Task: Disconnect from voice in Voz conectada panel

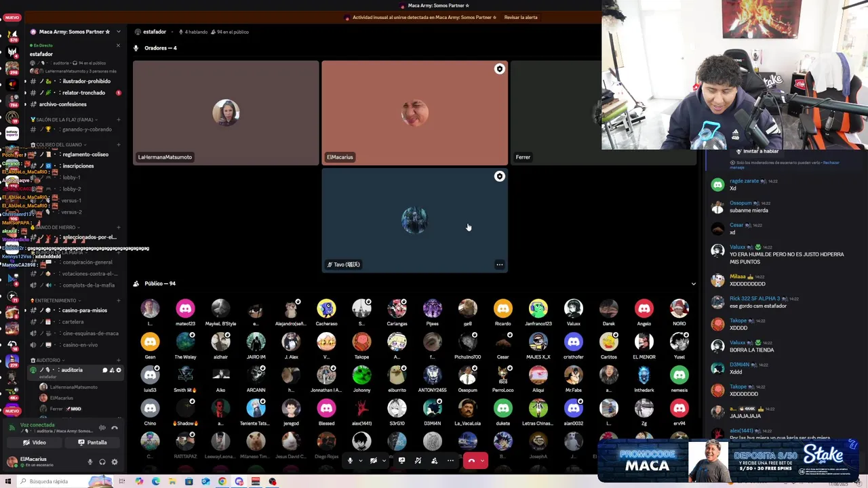Action: pyautogui.click(x=115, y=428)
